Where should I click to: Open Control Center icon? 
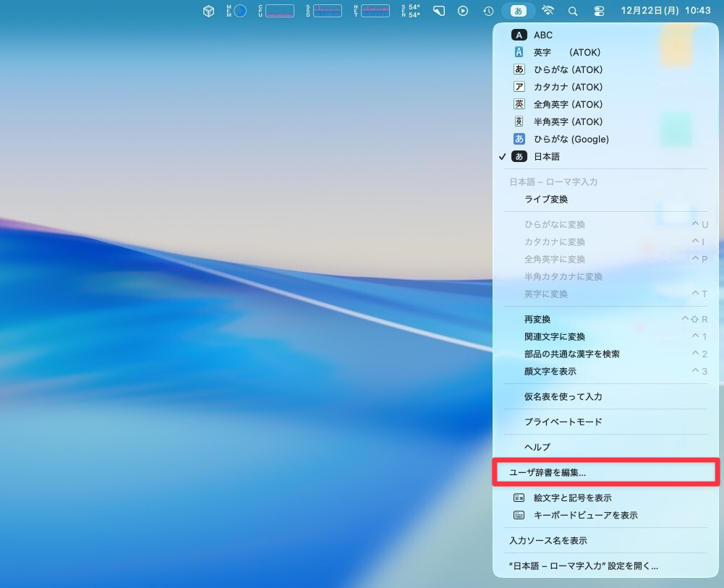coord(599,11)
